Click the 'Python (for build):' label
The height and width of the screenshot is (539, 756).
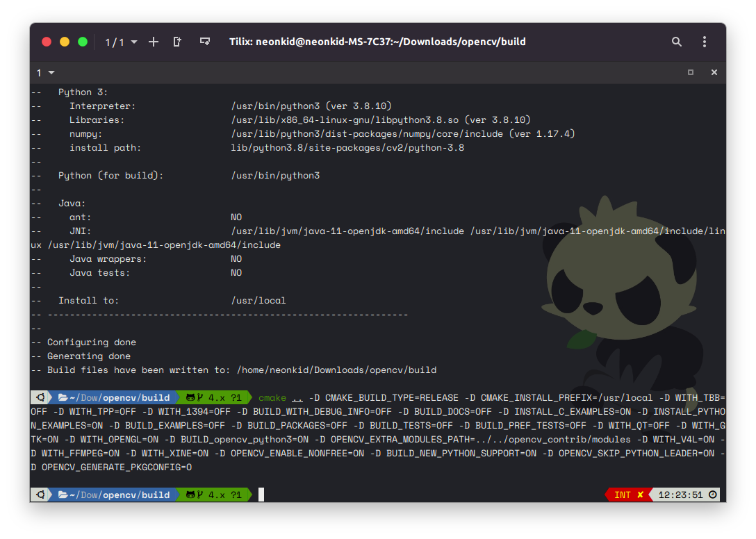pyautogui.click(x=111, y=176)
